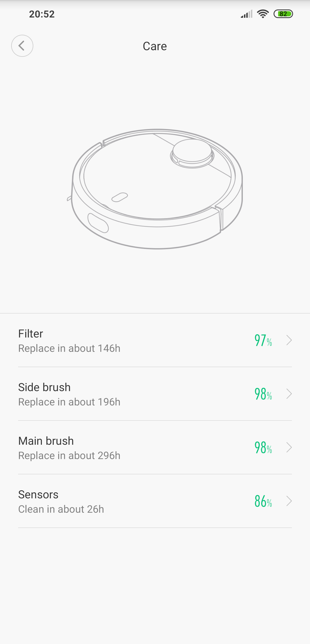
Task: Tap the battery indicator icon
Action: click(x=283, y=14)
